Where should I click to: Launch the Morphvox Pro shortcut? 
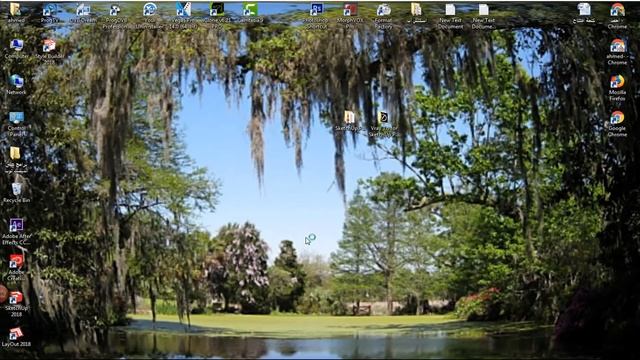pos(350,16)
